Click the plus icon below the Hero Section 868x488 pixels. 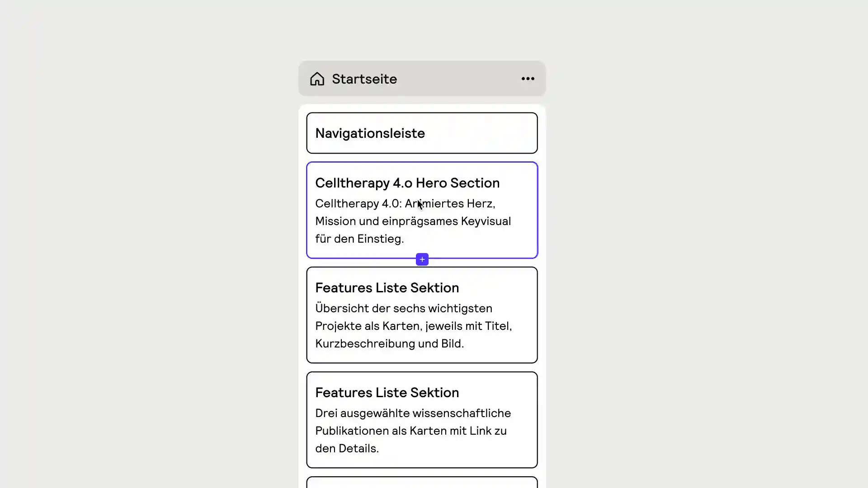coord(421,259)
